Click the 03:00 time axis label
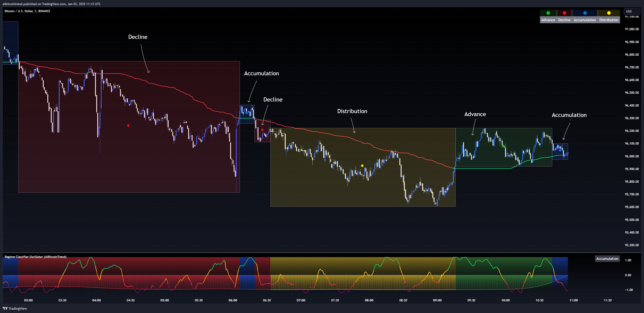Screen dimensions: 644x313 point(28,300)
